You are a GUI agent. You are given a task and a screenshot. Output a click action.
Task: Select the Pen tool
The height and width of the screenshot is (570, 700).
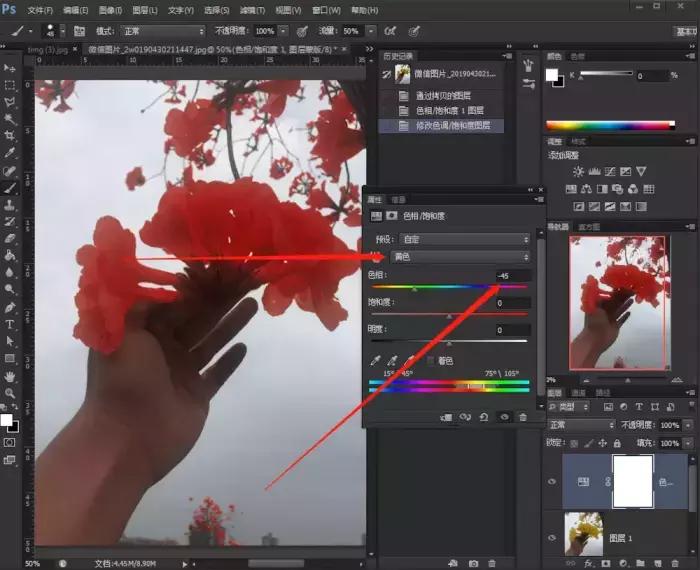point(9,307)
